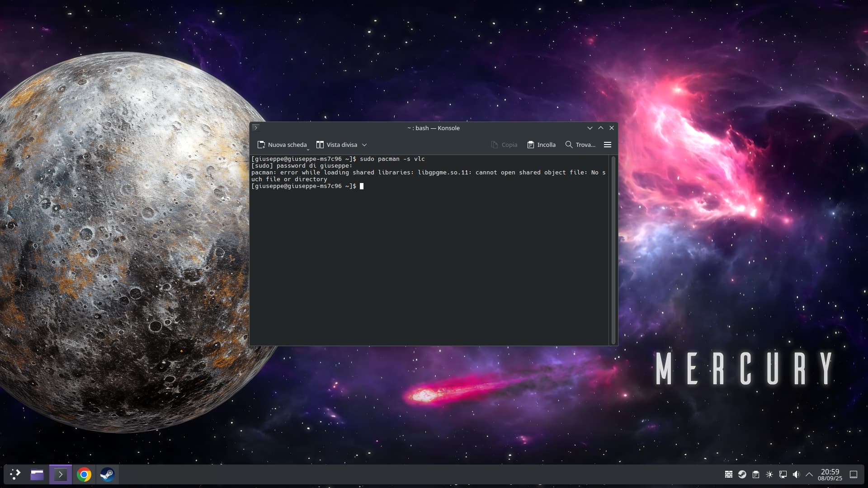This screenshot has height=488, width=868.
Task: Mute audio via the volume tray icon
Action: coord(796,474)
